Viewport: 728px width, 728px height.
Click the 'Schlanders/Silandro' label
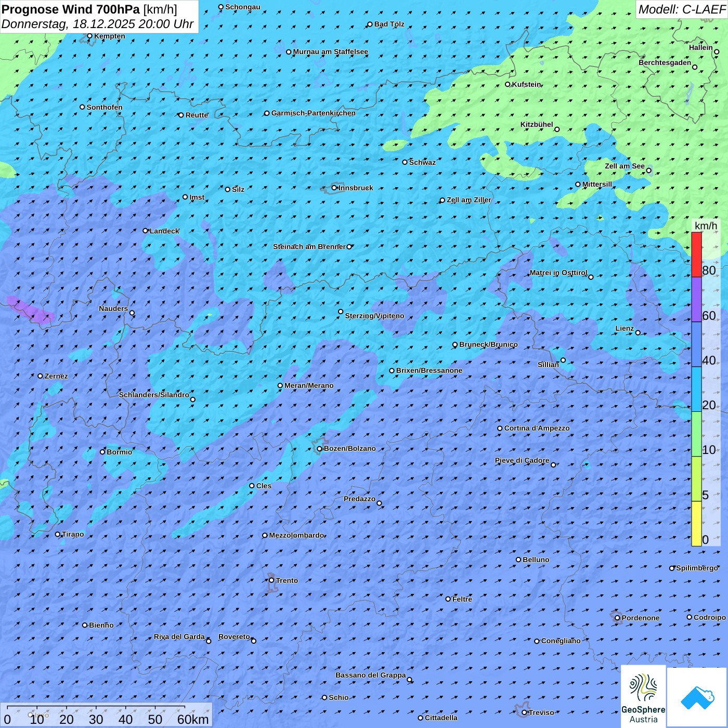(x=154, y=395)
